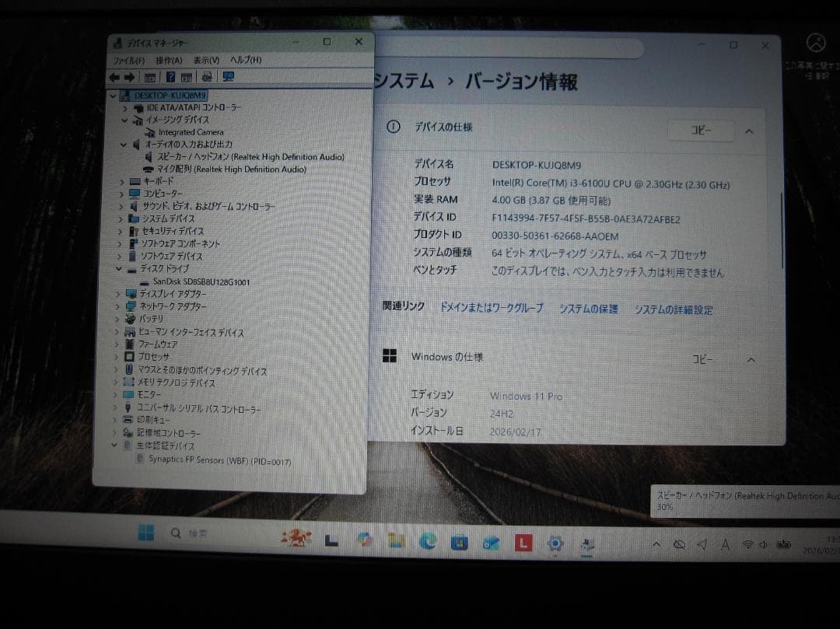This screenshot has height=629, width=840.
Task: Collapse the 生体認証デバイス node
Action: click(x=114, y=445)
